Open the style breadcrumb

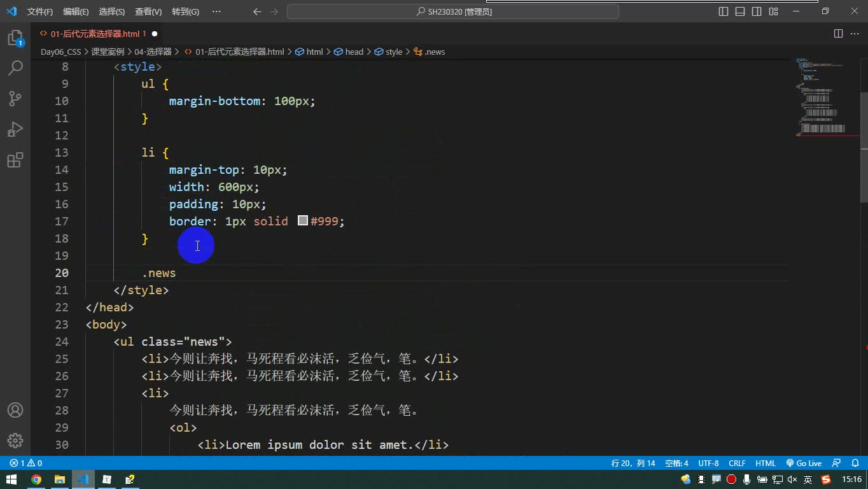tap(389, 52)
